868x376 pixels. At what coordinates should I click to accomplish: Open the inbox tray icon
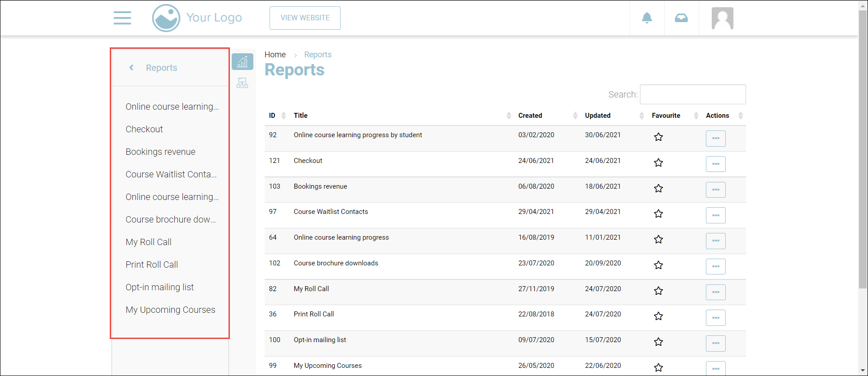[681, 18]
